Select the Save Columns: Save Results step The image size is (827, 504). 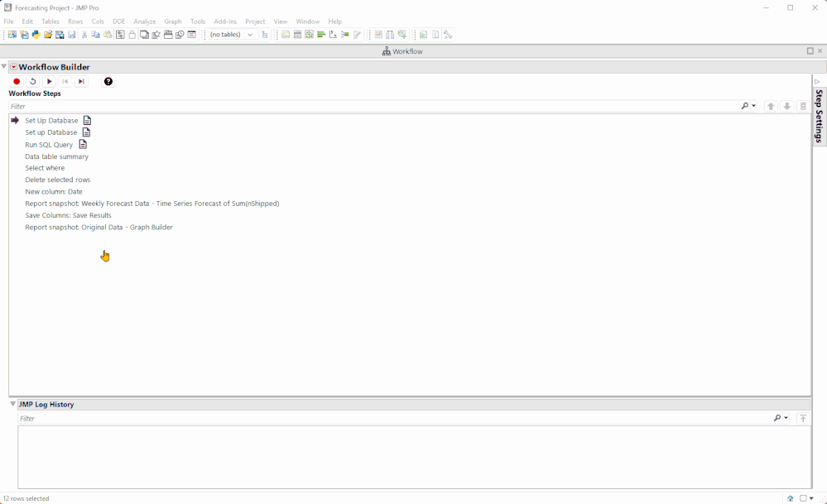67,214
